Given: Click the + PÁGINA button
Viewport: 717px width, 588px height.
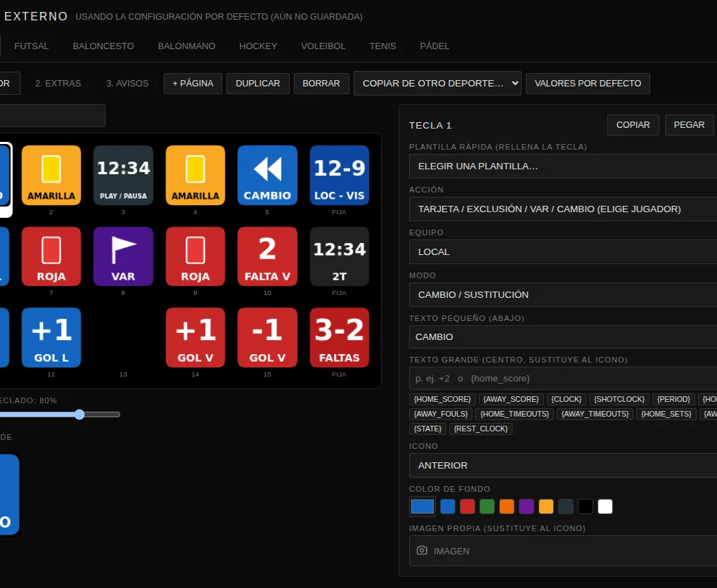Looking at the screenshot, I should (x=193, y=83).
